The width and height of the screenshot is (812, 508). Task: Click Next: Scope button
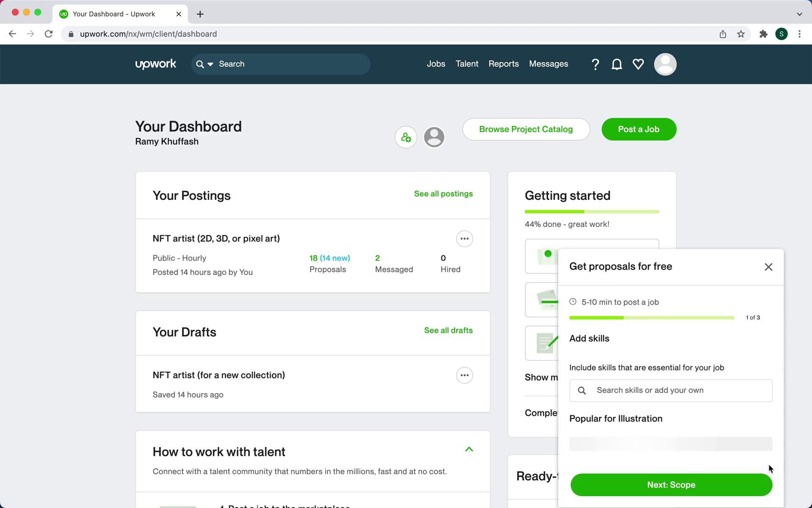tap(671, 485)
